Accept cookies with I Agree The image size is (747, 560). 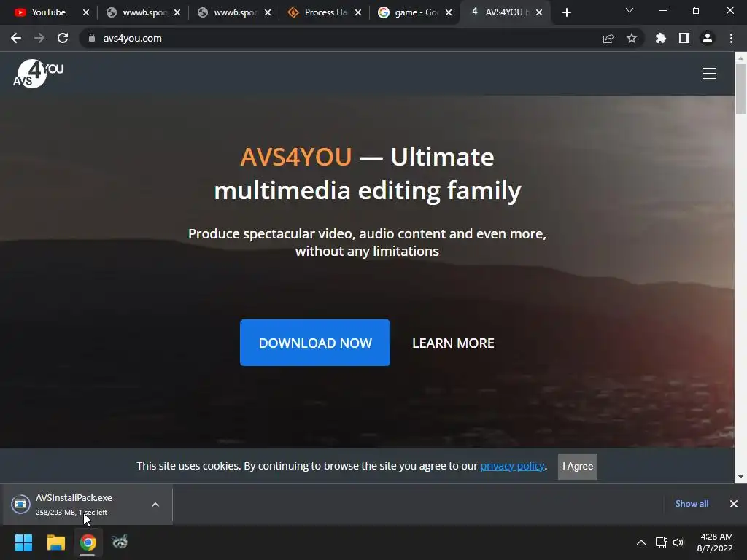tap(578, 466)
